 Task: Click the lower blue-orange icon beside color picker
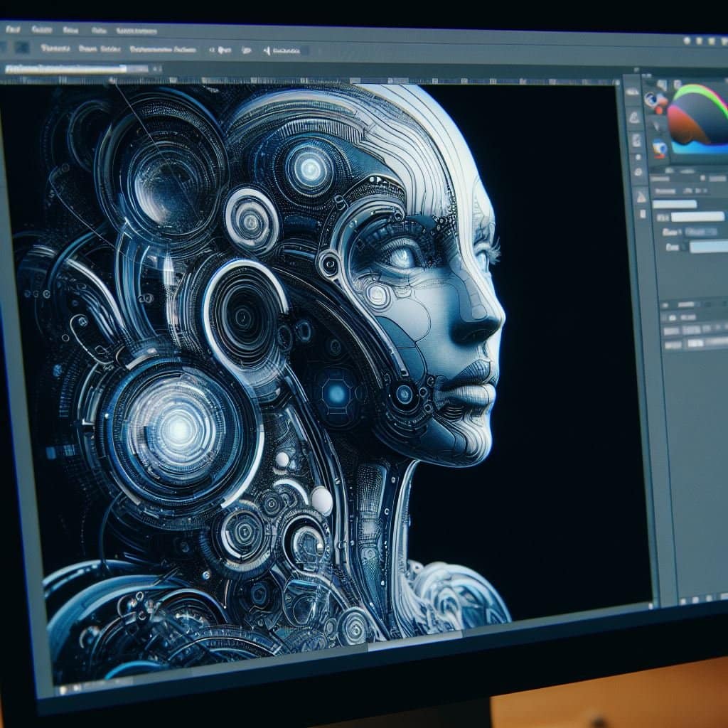pos(659,148)
